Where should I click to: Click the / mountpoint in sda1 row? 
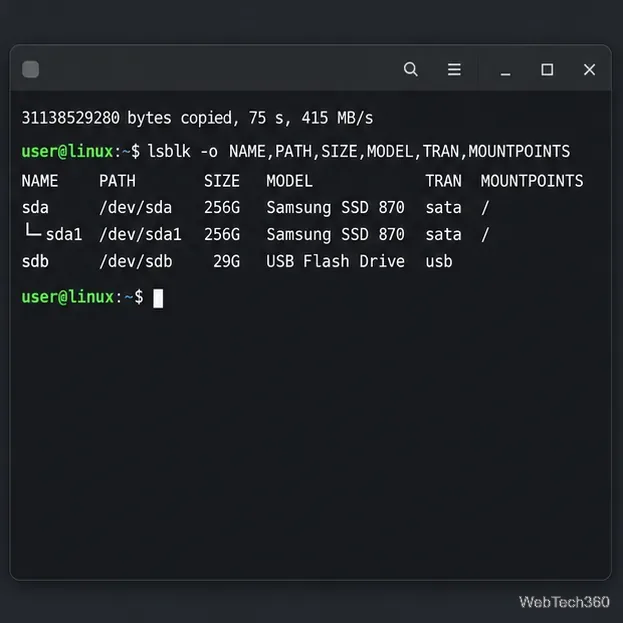(485, 234)
